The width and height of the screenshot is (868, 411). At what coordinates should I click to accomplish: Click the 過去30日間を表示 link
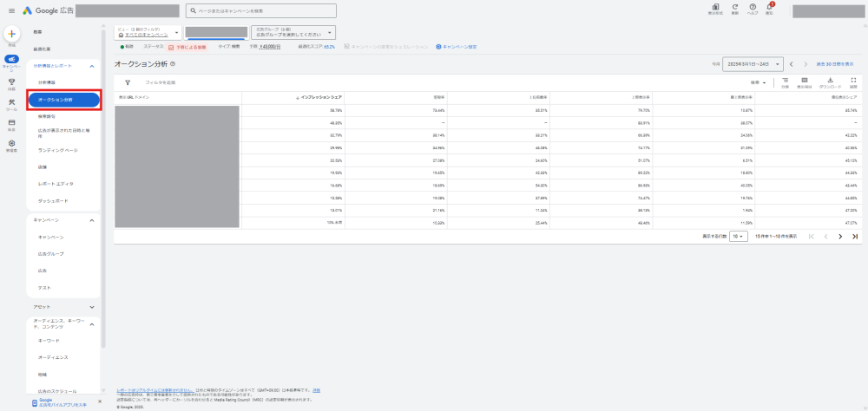(x=835, y=64)
